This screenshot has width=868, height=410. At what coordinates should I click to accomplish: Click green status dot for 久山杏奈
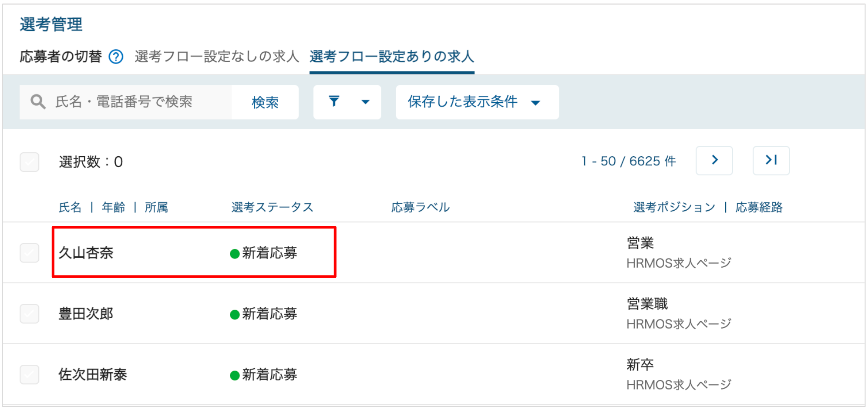pos(235,254)
